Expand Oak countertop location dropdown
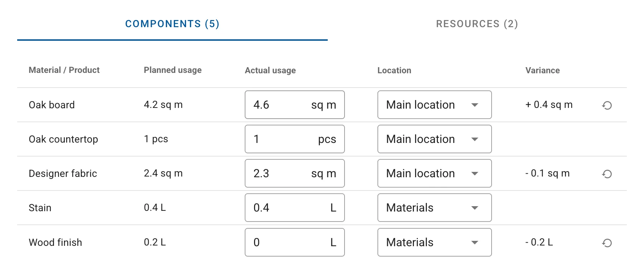644x268 pixels. (434, 139)
